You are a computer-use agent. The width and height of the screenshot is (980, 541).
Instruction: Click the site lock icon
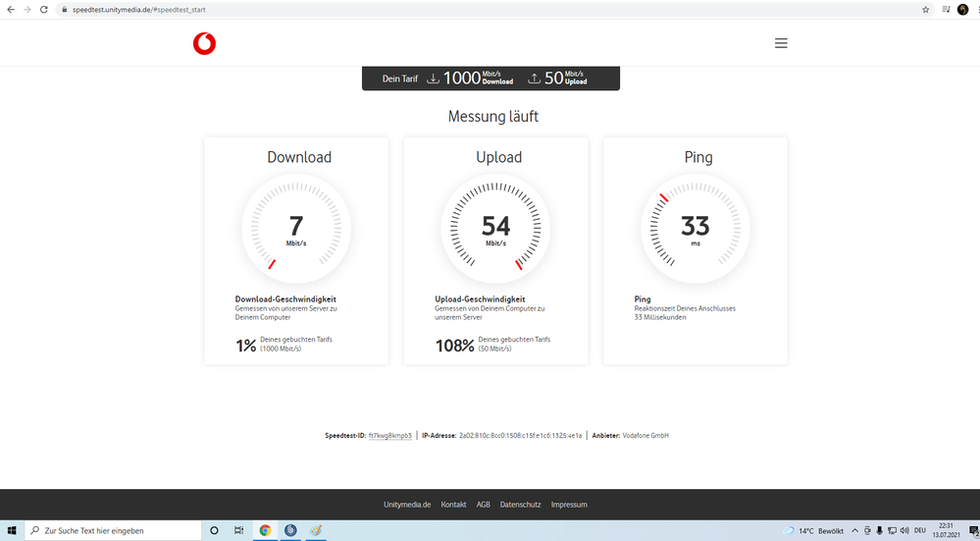(x=64, y=10)
